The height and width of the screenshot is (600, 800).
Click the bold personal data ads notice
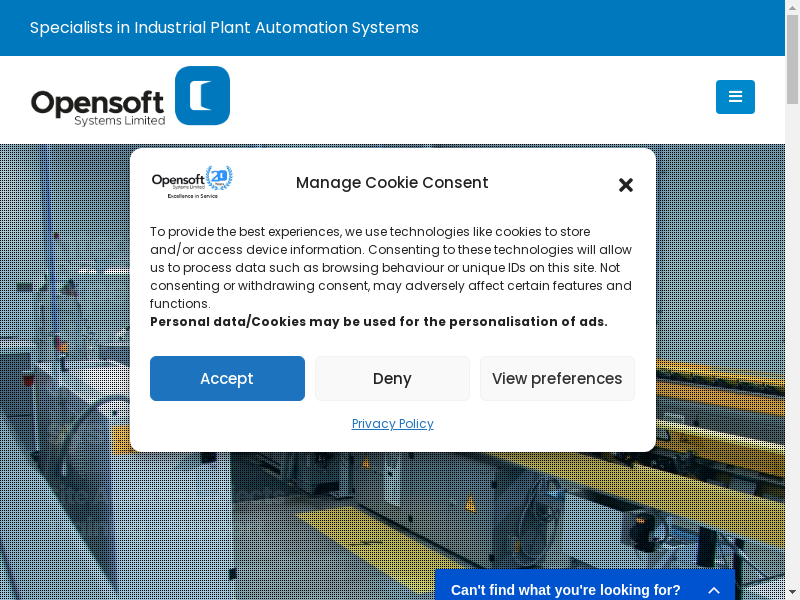(378, 322)
